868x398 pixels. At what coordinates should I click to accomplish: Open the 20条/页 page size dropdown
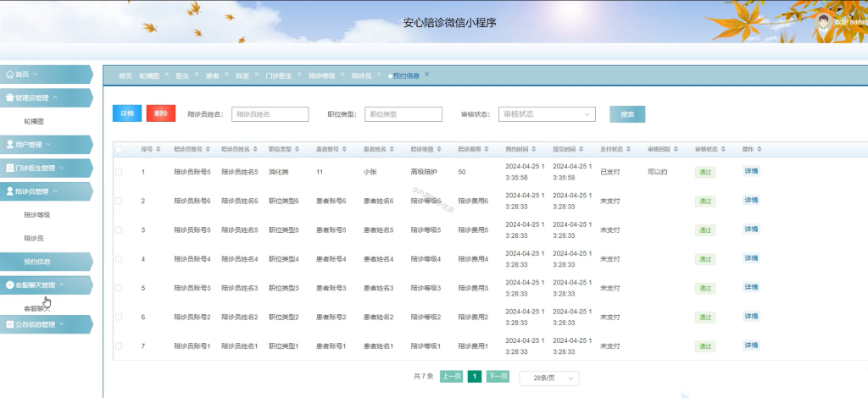pos(549,378)
